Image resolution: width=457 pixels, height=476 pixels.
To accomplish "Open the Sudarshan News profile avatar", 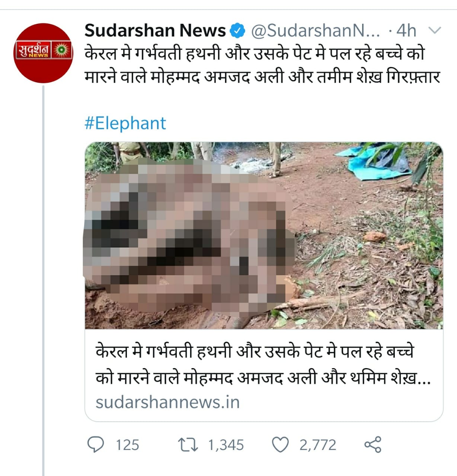I will click(x=43, y=53).
